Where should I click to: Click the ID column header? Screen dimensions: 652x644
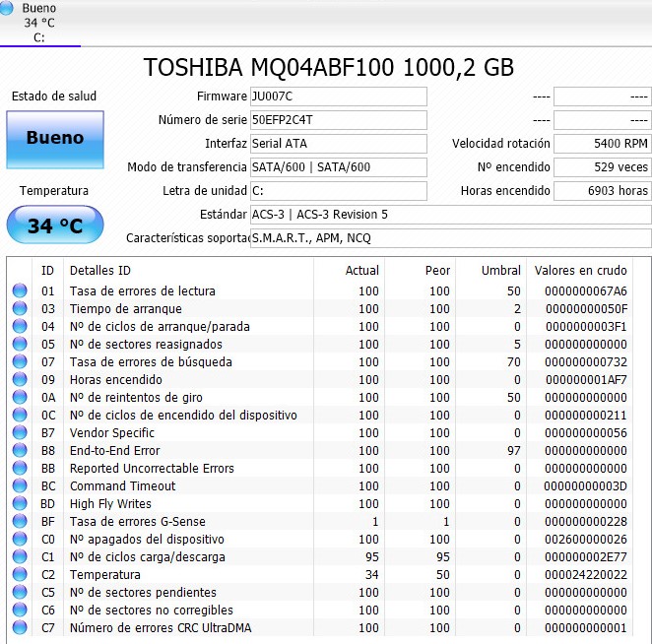coord(47,270)
